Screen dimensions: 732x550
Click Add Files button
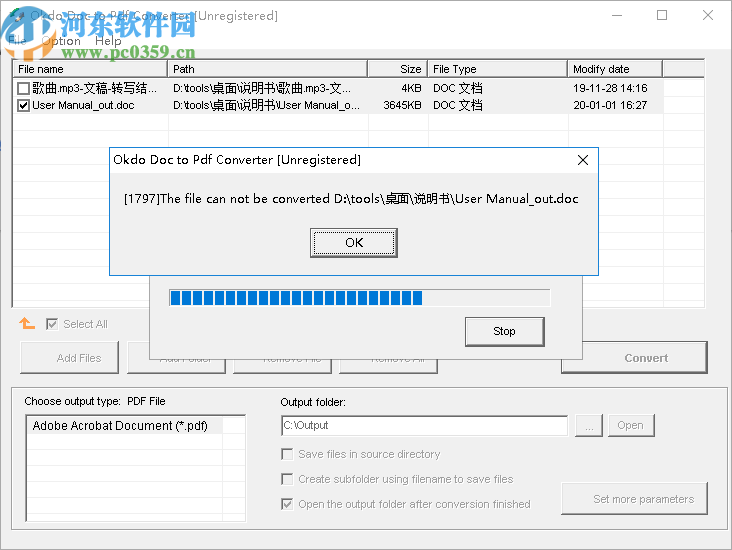(x=69, y=358)
